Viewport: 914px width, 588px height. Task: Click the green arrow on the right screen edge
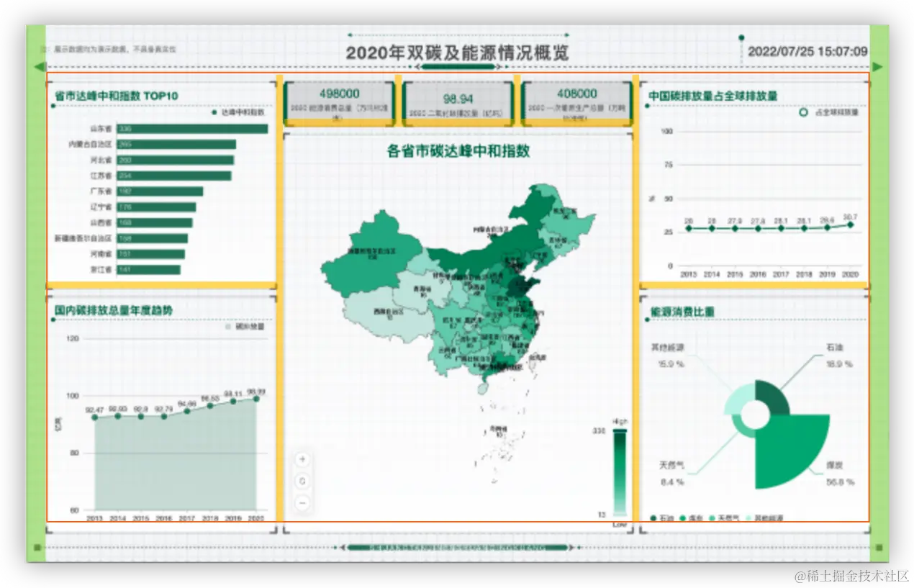[879, 65]
